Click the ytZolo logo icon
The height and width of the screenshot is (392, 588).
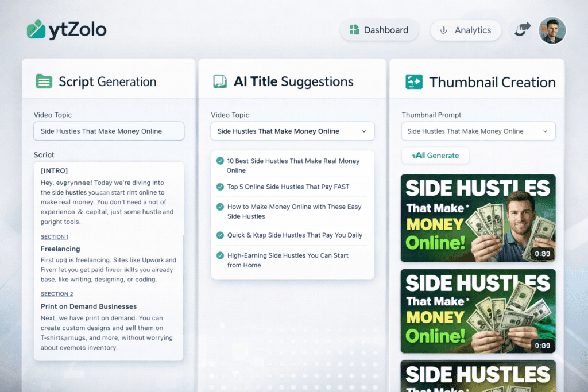(x=36, y=29)
